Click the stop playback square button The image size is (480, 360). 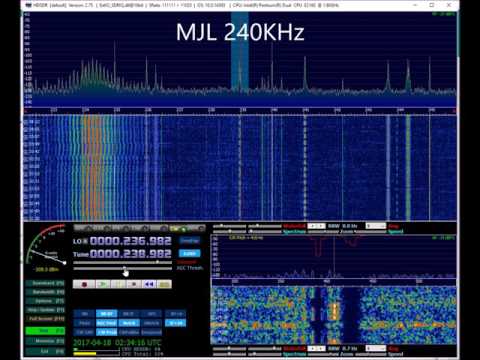point(134,284)
